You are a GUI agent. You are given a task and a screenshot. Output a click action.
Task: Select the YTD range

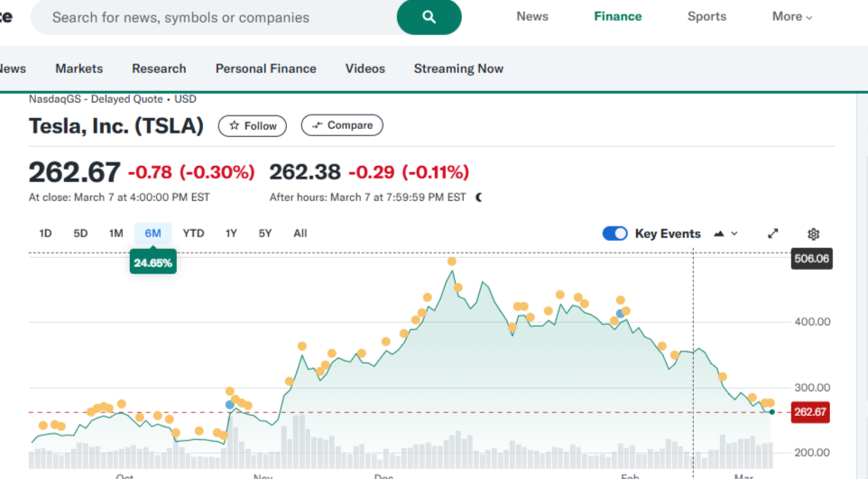point(193,233)
